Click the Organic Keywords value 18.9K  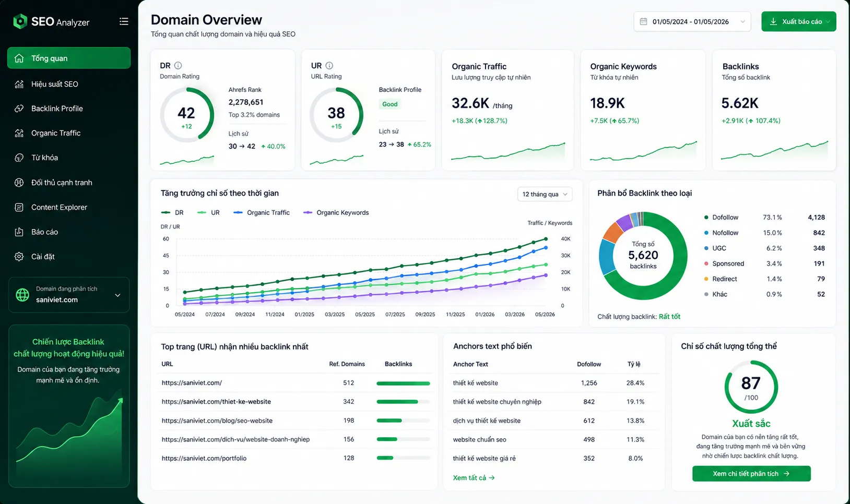pyautogui.click(x=608, y=103)
